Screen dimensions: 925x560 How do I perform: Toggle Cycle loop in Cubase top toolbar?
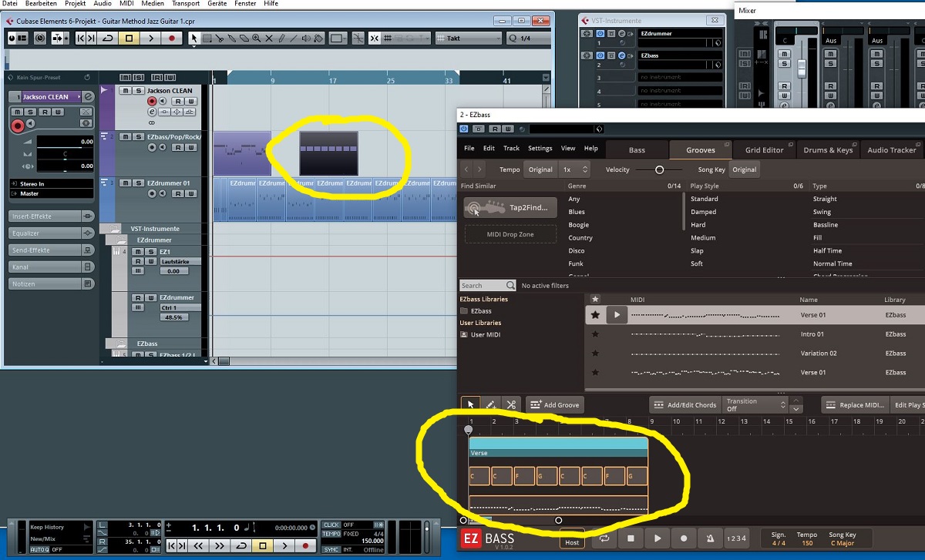[107, 38]
